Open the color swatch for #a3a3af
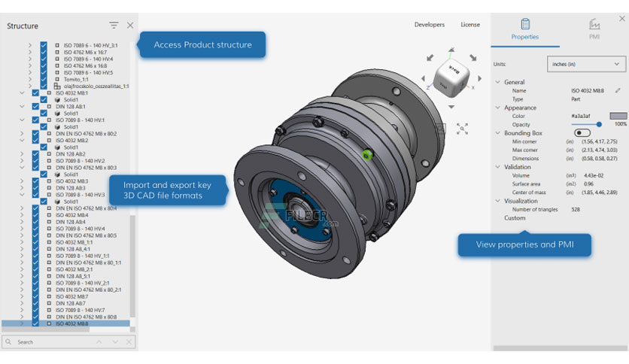 click(x=618, y=116)
